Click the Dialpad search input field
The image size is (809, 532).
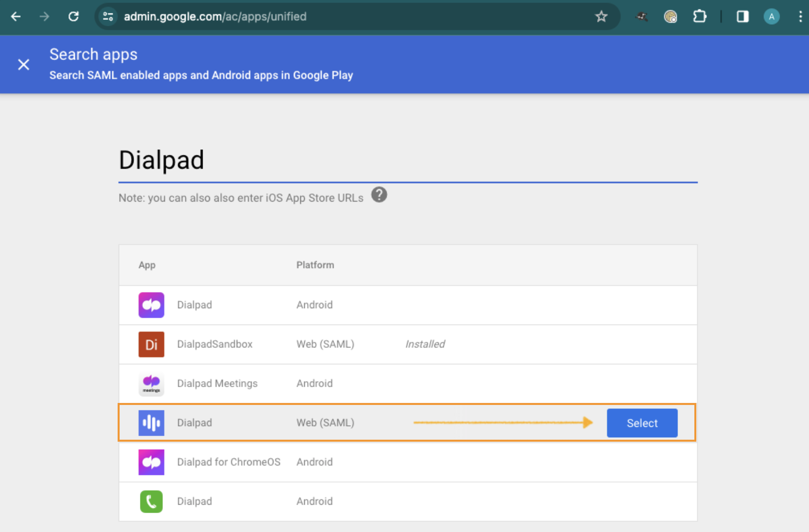point(408,160)
